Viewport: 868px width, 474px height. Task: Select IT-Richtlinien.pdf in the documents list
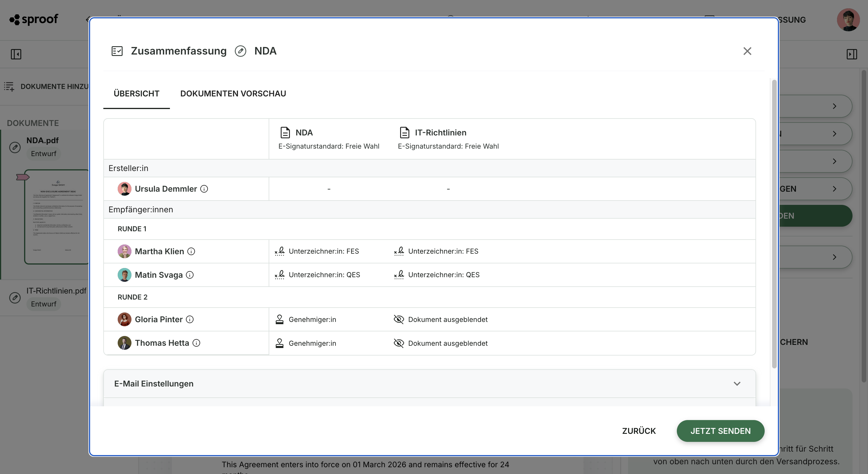pos(56,291)
